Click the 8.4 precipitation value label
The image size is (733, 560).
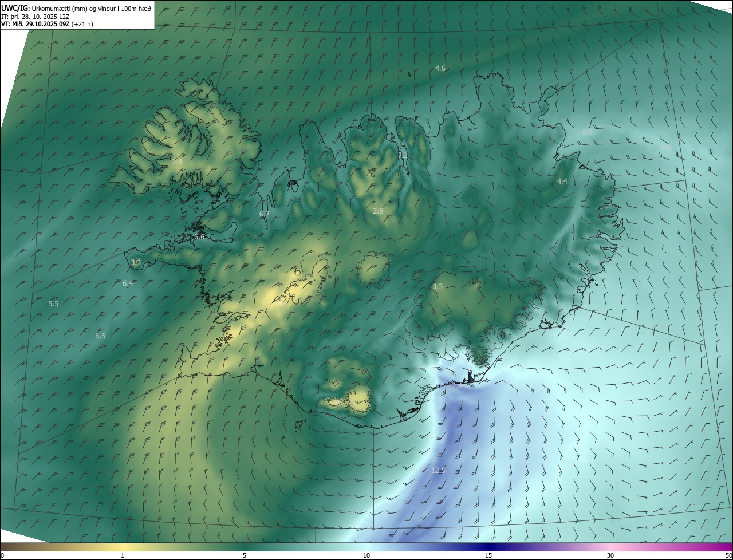(x=587, y=132)
